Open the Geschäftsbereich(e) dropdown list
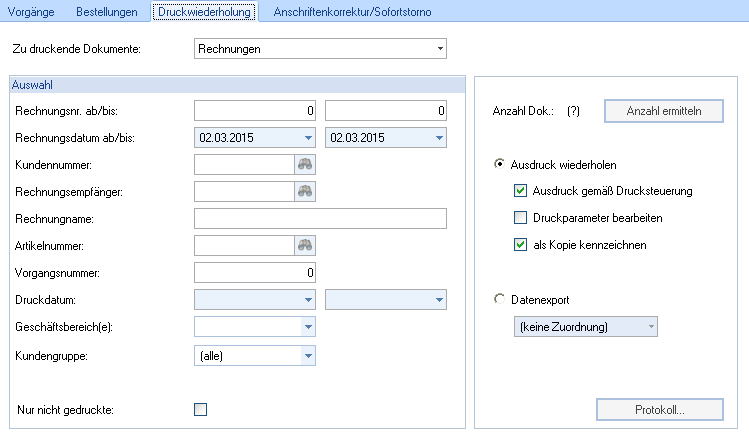The image size is (749, 434). tap(307, 326)
